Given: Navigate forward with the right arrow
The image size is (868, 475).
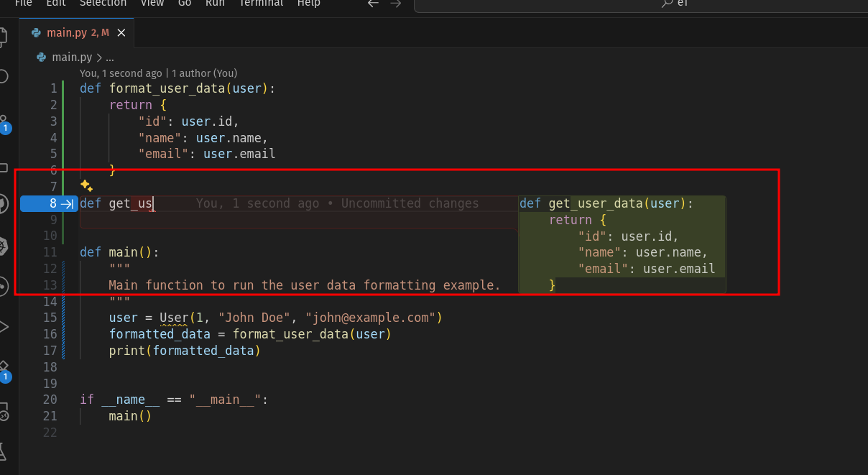Looking at the screenshot, I should click(395, 4).
